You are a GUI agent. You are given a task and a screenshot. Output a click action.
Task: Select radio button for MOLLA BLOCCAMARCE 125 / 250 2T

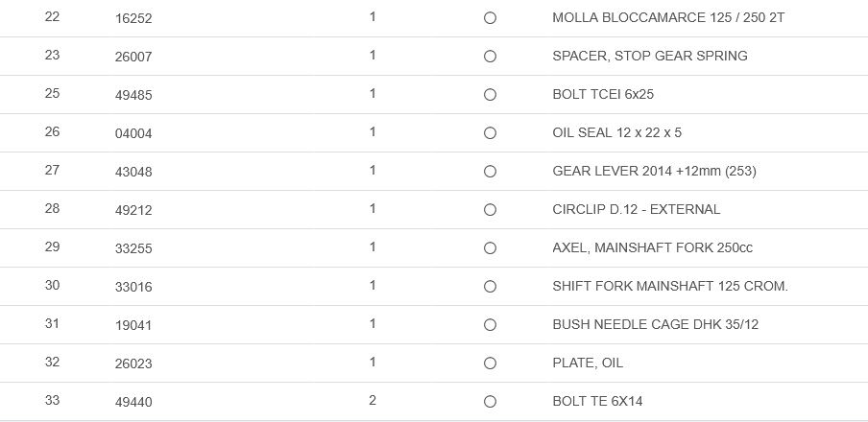click(490, 18)
